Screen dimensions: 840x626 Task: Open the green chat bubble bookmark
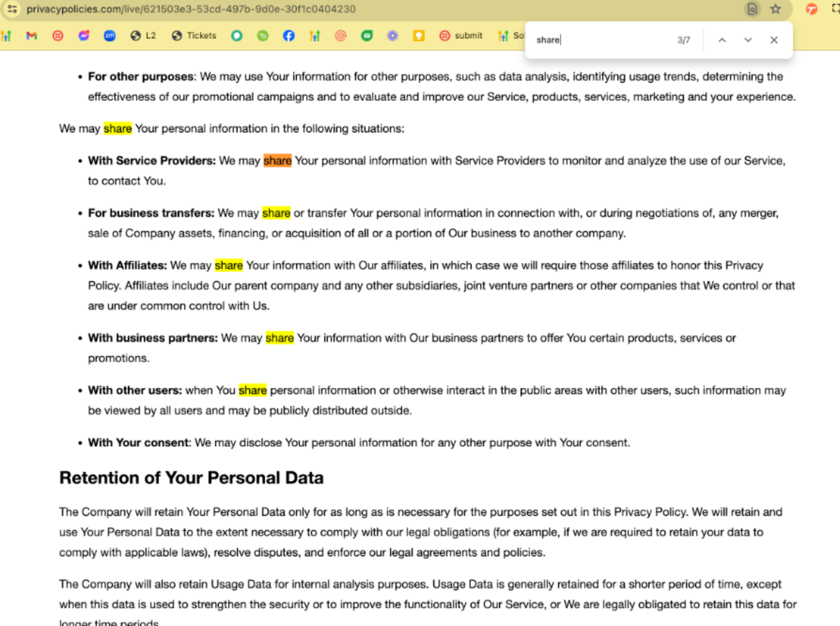pos(367,36)
